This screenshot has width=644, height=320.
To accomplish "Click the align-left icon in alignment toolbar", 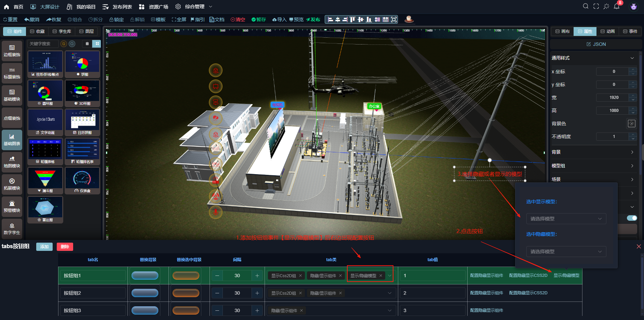I will click(330, 20).
